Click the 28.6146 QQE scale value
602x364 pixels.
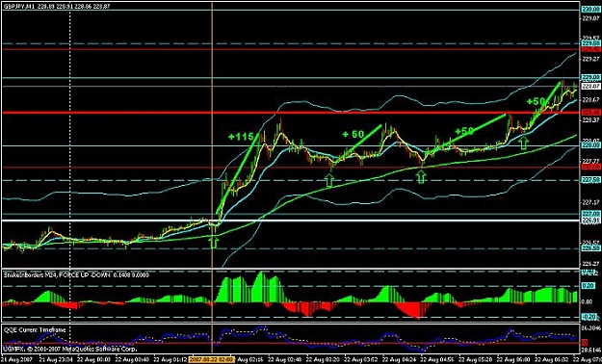click(591, 351)
